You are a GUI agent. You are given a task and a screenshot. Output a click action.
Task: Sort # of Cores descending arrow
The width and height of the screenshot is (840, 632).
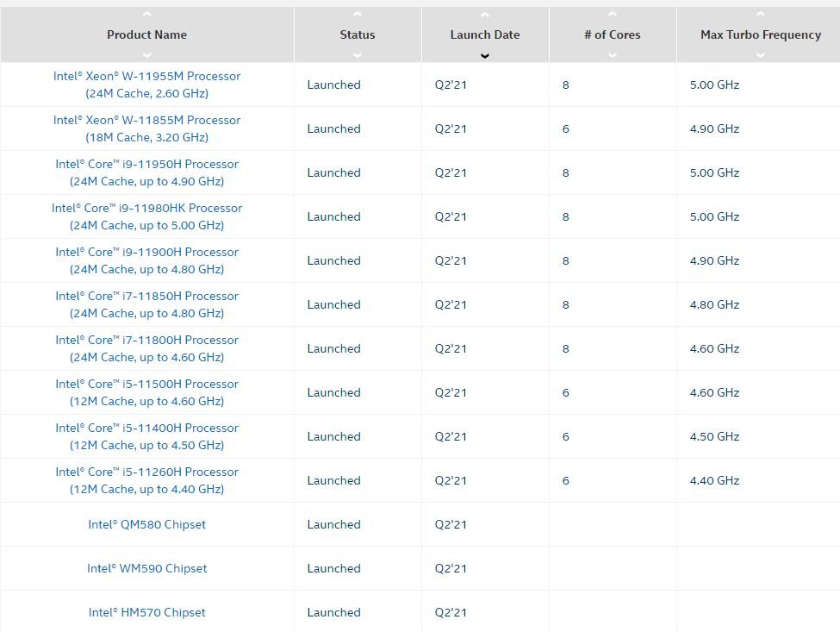(613, 55)
